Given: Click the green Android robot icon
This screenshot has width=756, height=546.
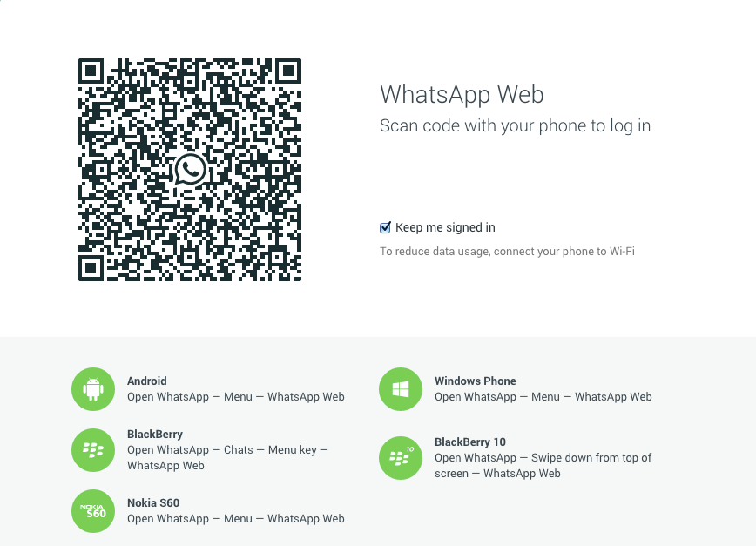Looking at the screenshot, I should point(93,389).
